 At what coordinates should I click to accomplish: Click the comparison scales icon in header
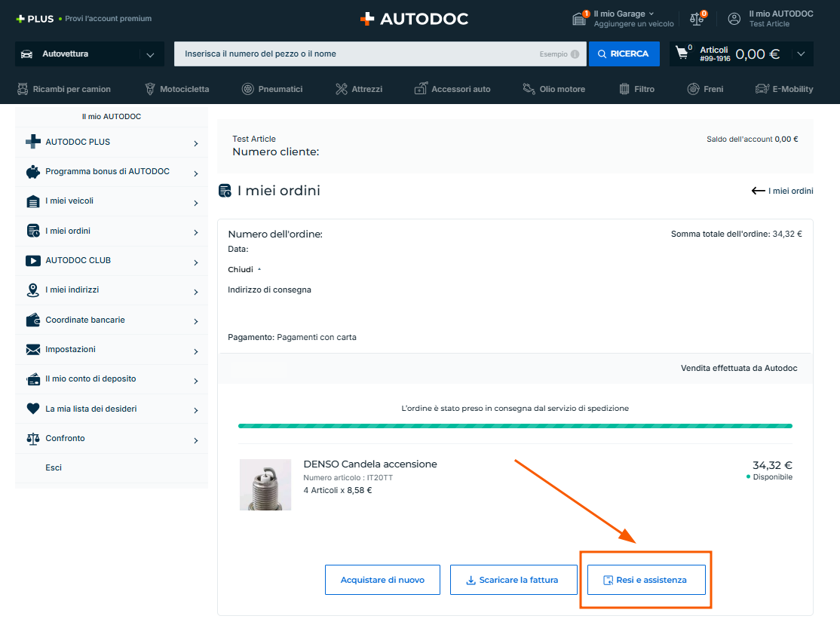point(697,19)
